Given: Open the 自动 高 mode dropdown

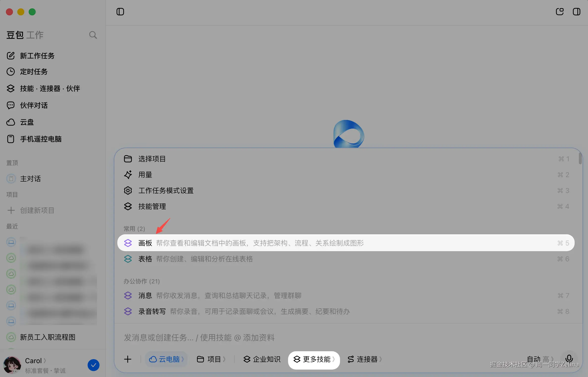Looking at the screenshot, I should click(x=540, y=359).
